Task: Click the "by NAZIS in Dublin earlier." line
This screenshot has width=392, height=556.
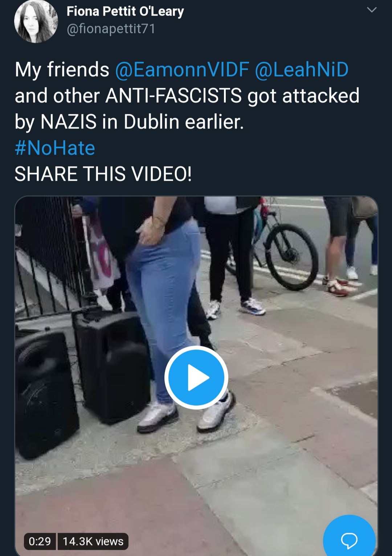Action: coord(129,122)
